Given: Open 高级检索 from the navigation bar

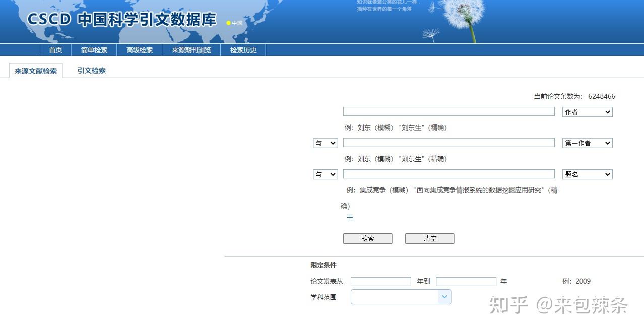Looking at the screenshot, I should pos(140,49).
